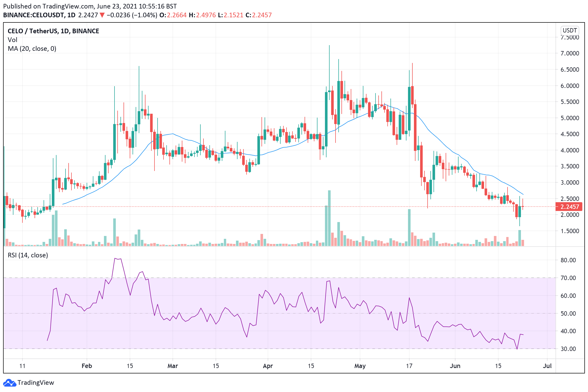Select the MA (20, close, 0) legend
Screen dimensions: 588x392
click(32, 49)
